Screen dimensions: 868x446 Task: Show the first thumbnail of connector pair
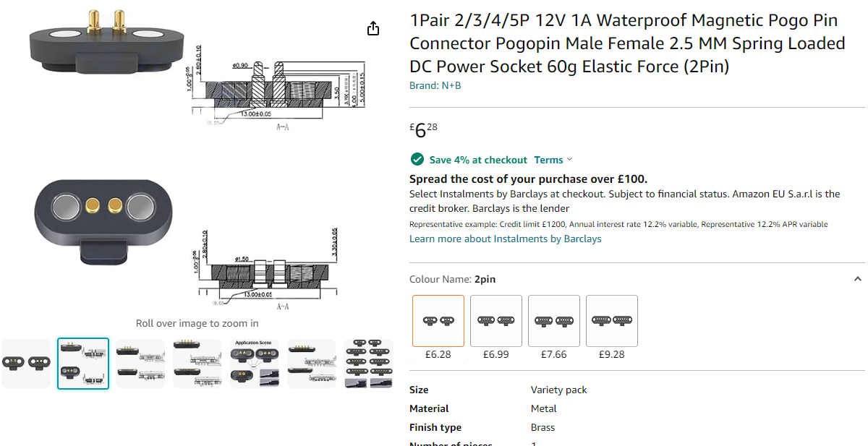[x=26, y=364]
